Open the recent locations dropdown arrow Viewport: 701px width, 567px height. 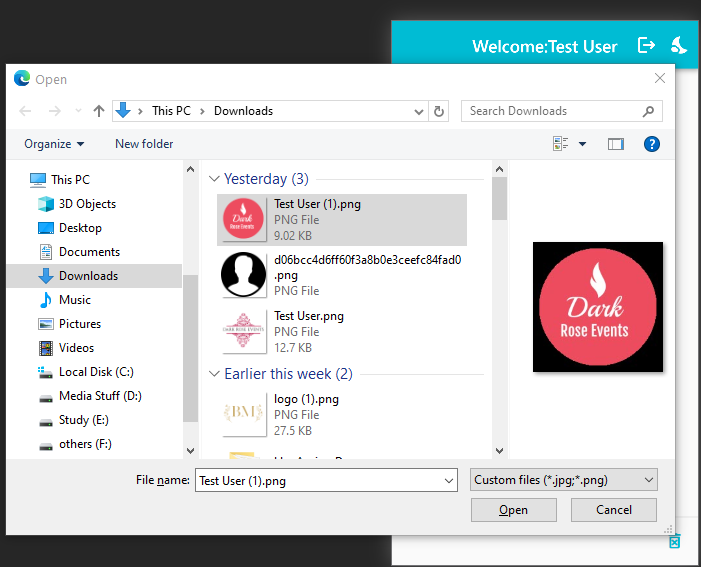(x=78, y=111)
